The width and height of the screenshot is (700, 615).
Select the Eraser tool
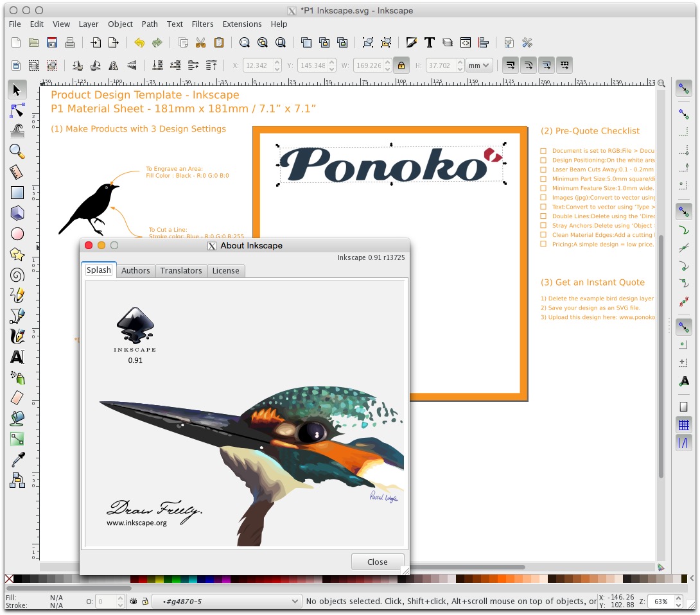point(17,398)
